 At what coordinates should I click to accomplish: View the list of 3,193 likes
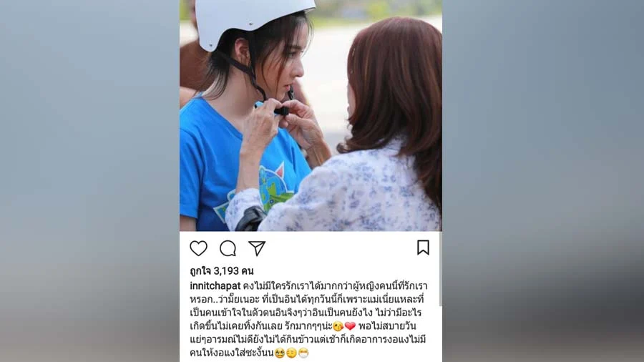click(x=221, y=271)
